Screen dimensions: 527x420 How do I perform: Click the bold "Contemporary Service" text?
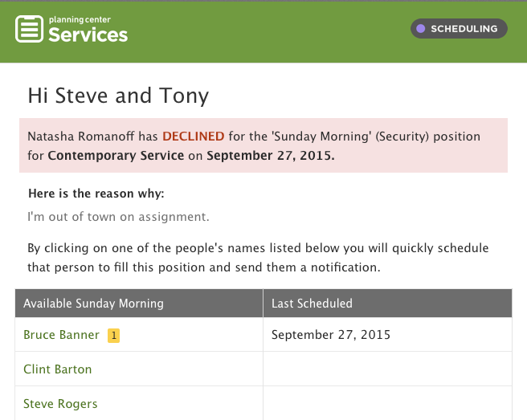116,155
